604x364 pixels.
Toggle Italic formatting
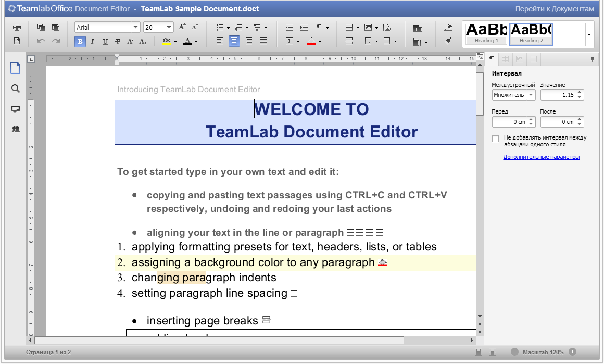click(93, 41)
